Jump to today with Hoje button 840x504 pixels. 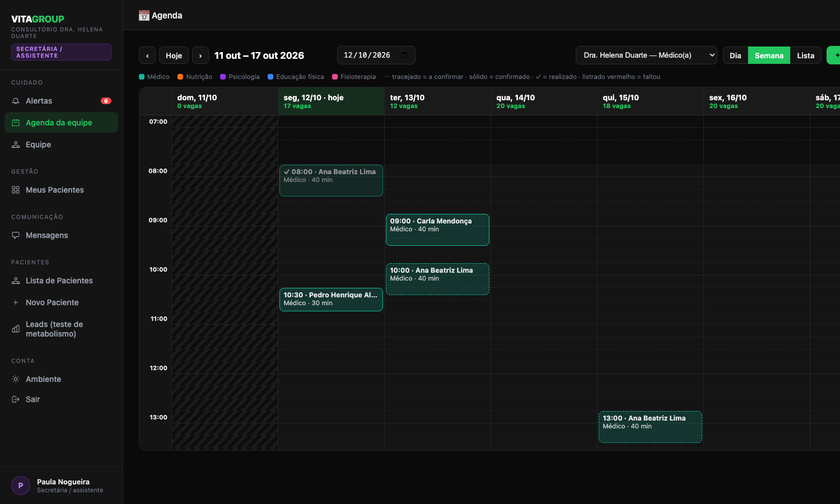pos(174,55)
